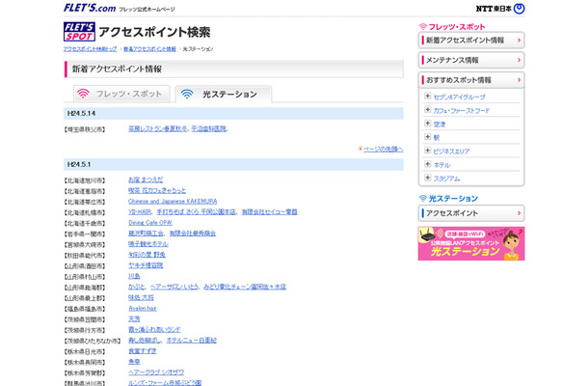Expand the 駅 plus icon
The image size is (588, 386).
click(427, 137)
